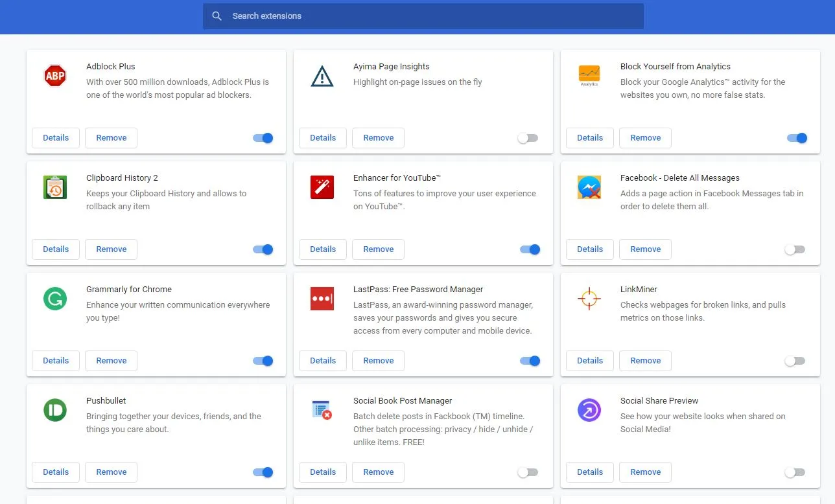Image resolution: width=835 pixels, height=504 pixels.
Task: Click the Search extensions input field
Action: (423, 16)
